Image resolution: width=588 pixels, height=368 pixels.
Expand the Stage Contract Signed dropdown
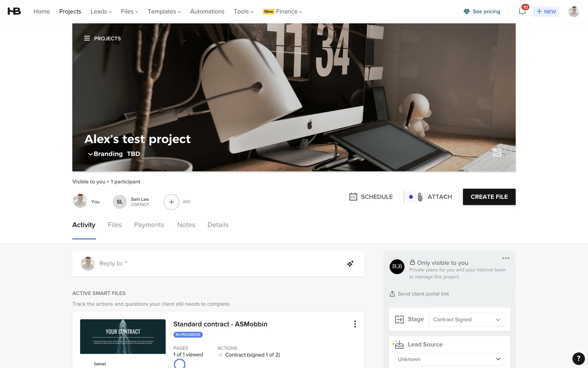[466, 320]
